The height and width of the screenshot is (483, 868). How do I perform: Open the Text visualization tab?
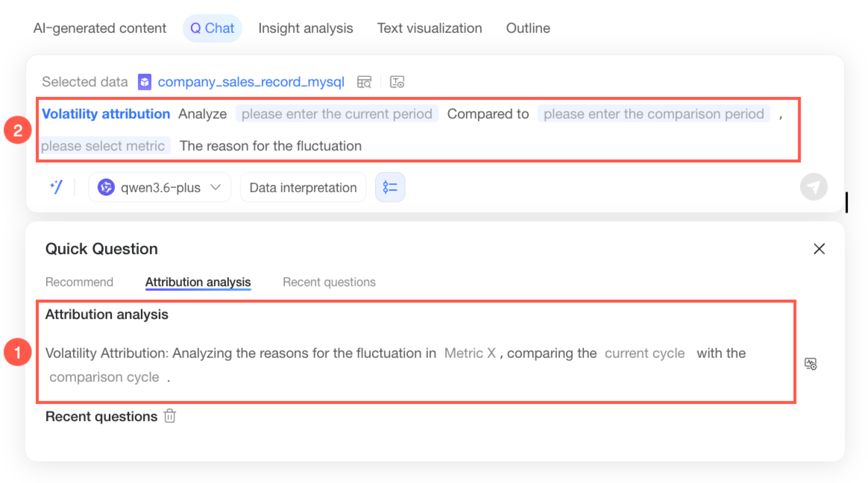[430, 28]
